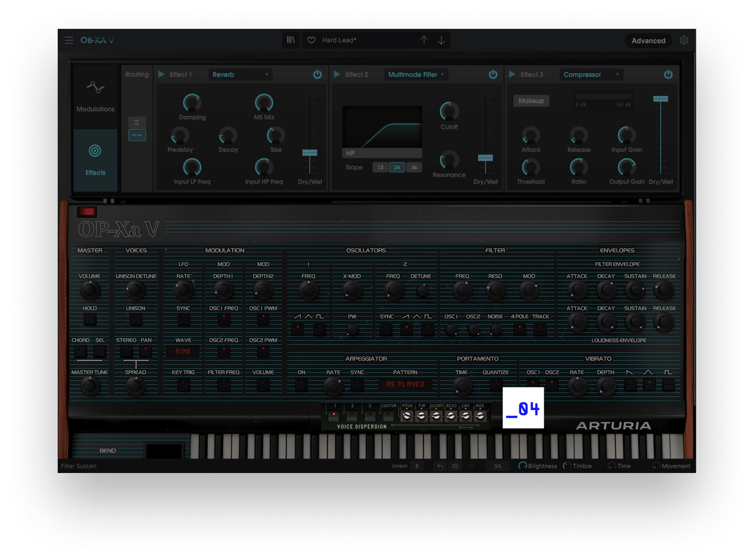Expand the Compressor effect type dropdown
This screenshot has height=560, width=754.
tap(591, 75)
